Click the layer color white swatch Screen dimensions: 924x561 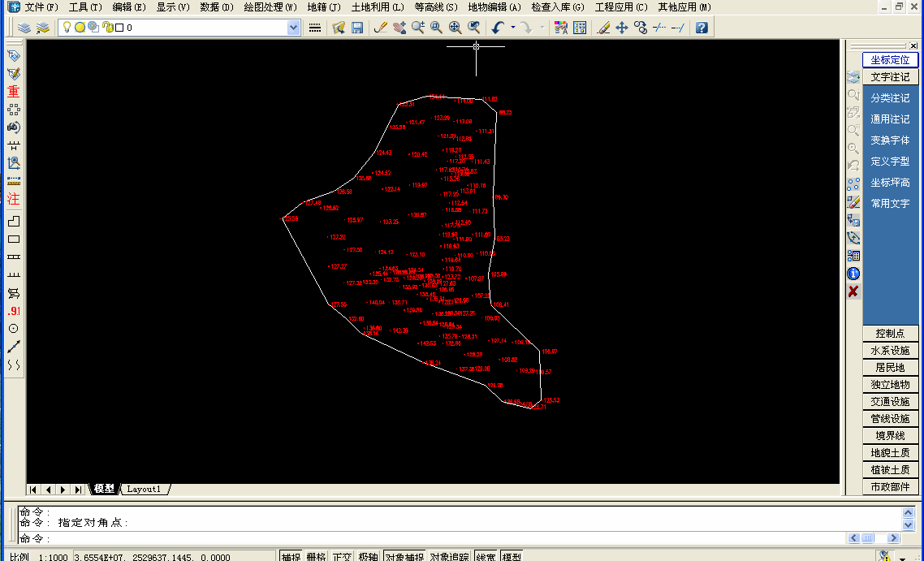pos(119,28)
